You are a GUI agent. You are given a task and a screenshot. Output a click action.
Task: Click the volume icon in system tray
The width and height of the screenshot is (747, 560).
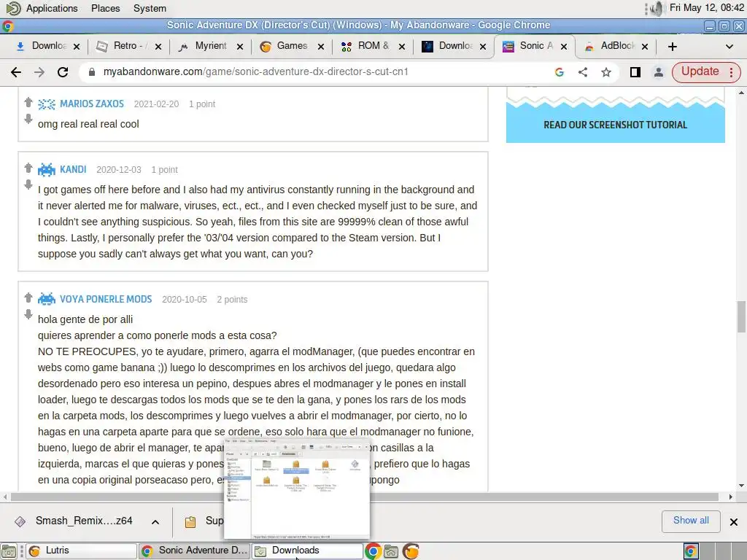[657, 8]
